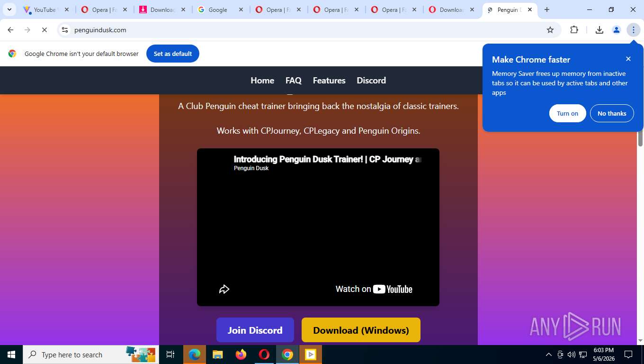Launch Firefox from taskbar
Screen dimensions: 644x364
pyautogui.click(x=241, y=355)
